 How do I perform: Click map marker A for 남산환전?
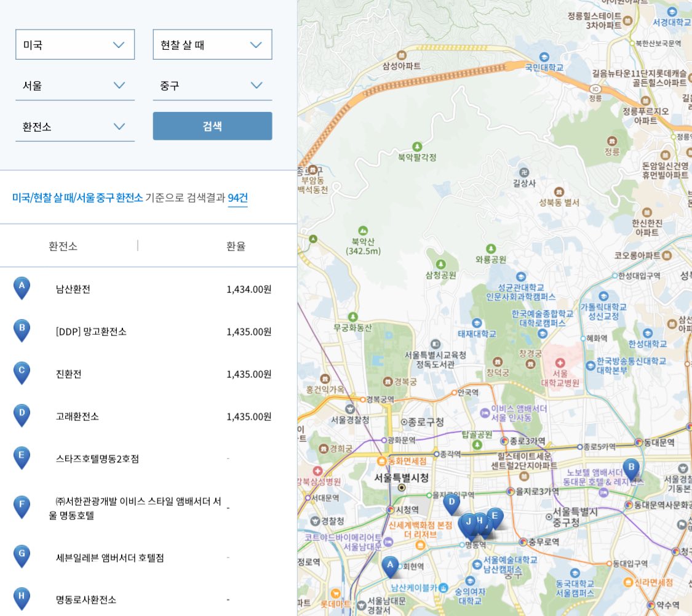[390, 564]
